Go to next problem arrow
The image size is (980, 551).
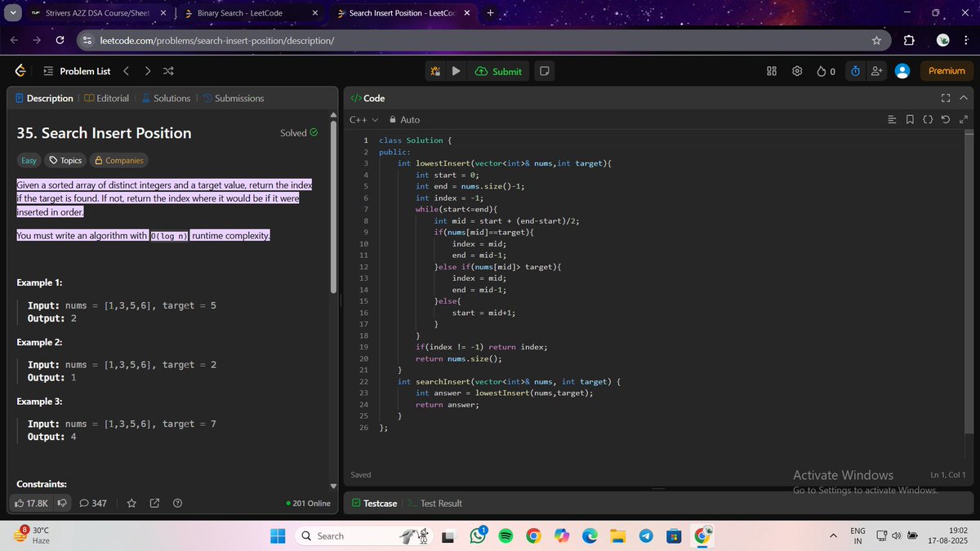pos(147,71)
